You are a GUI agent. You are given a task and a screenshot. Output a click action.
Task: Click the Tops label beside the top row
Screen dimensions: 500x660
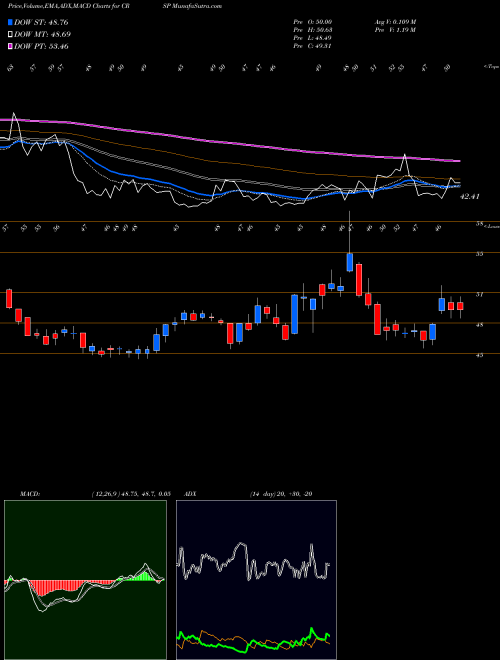pos(491,67)
